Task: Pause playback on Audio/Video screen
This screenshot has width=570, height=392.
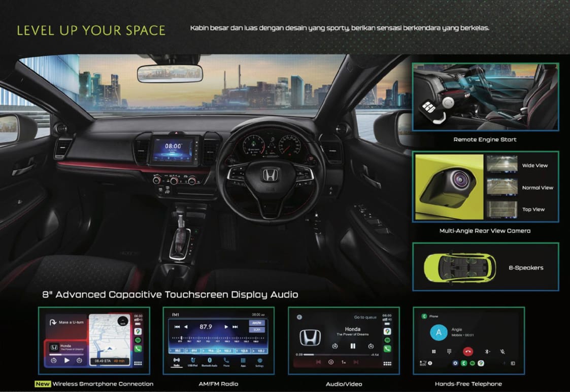Action: point(353,346)
